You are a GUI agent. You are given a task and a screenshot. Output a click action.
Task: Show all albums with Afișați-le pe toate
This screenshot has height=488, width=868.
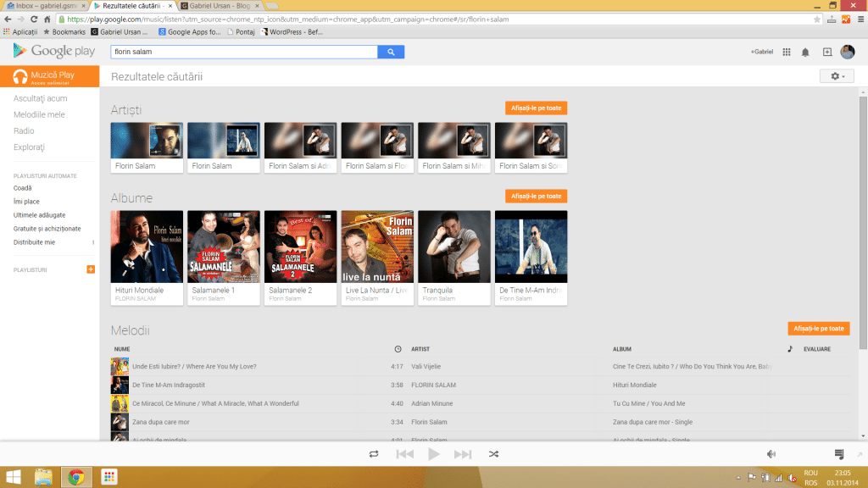536,196
